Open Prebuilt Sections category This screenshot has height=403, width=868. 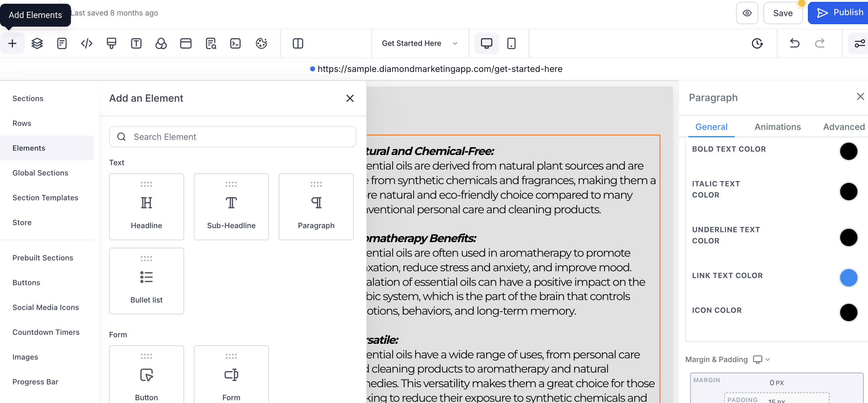(43, 258)
